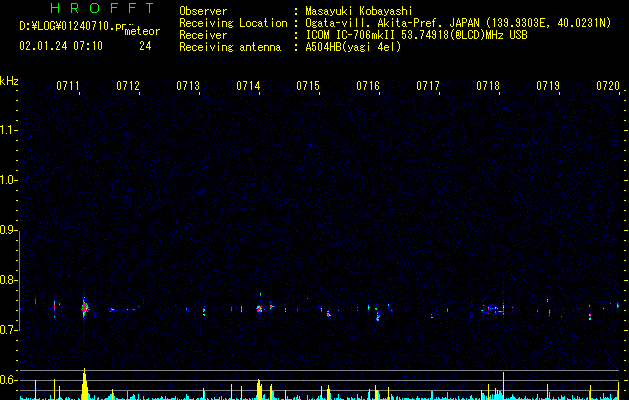Image resolution: width=629 pixels, height=400 pixels.
Task: Click the meteor label
Action: click(x=142, y=31)
